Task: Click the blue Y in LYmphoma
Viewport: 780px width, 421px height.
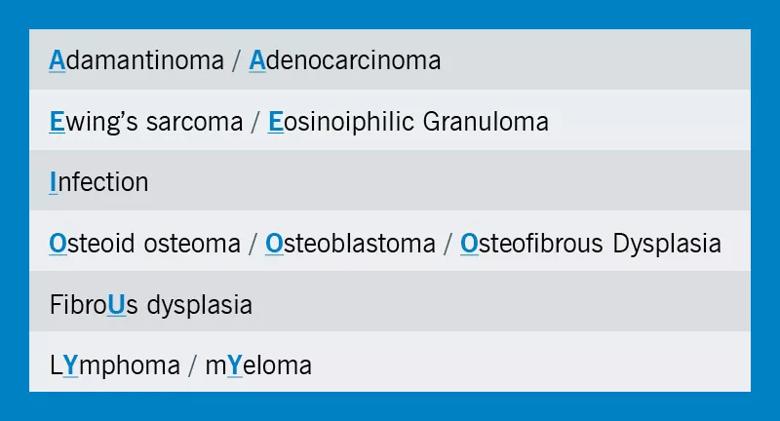Action: point(71,366)
